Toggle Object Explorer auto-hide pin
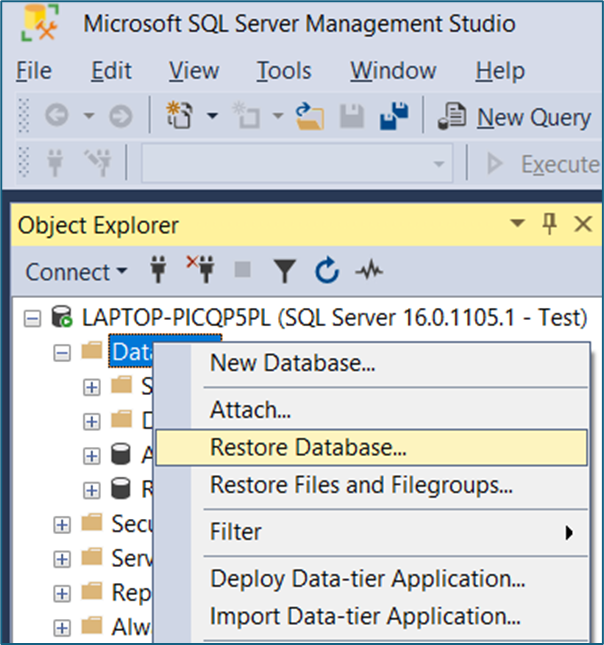604x645 pixels. pyautogui.click(x=549, y=224)
